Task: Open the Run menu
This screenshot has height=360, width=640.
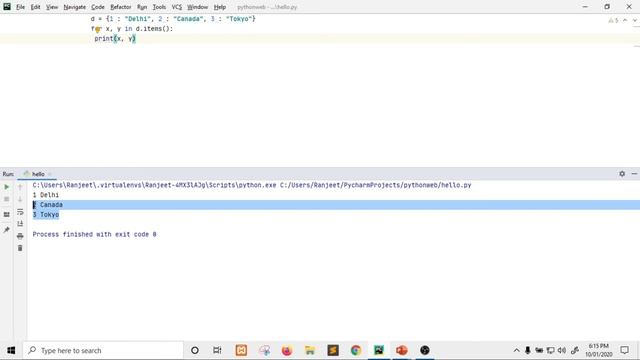Action: 142,7
